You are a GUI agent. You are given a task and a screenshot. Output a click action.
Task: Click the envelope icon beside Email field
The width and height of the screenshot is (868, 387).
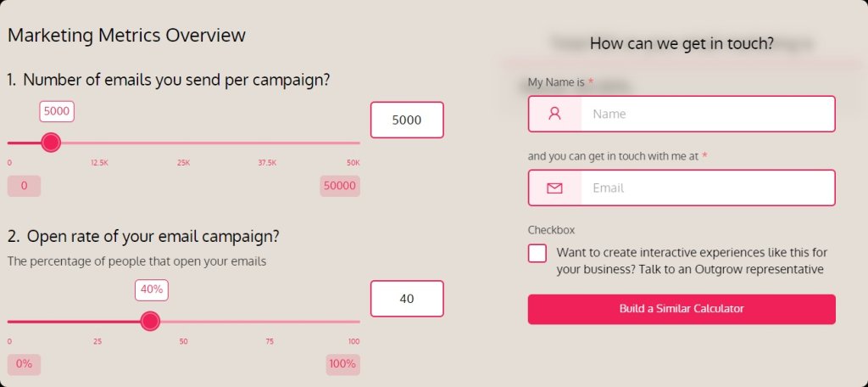(554, 188)
